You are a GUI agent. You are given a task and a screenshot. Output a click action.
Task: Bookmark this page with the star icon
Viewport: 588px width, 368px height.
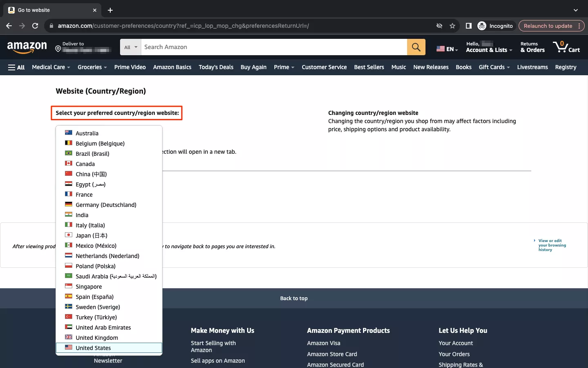[x=452, y=26]
